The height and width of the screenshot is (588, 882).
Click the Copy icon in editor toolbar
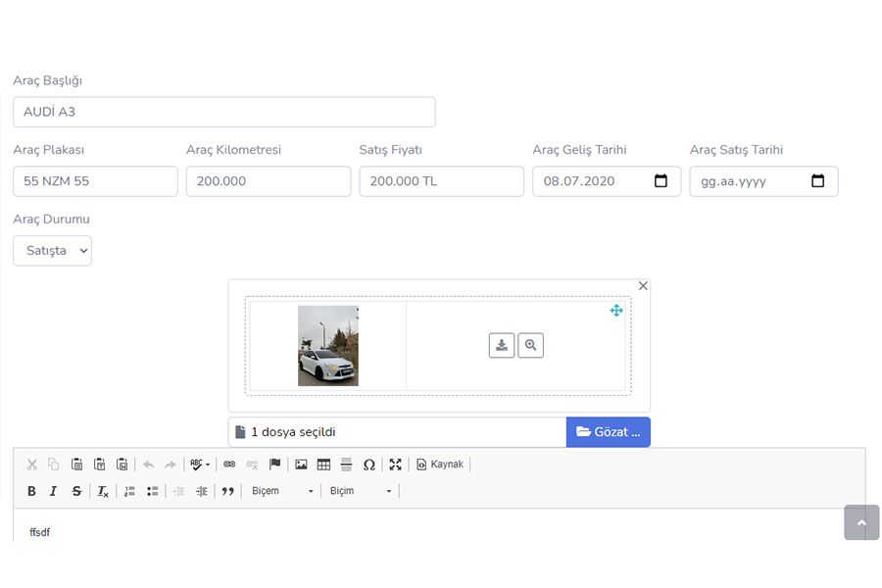point(54,465)
